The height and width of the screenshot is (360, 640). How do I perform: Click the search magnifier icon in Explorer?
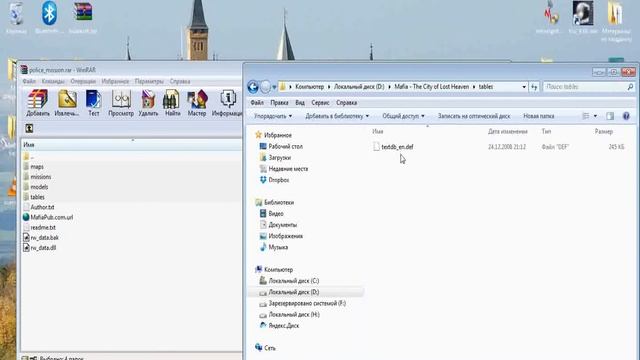[x=630, y=87]
